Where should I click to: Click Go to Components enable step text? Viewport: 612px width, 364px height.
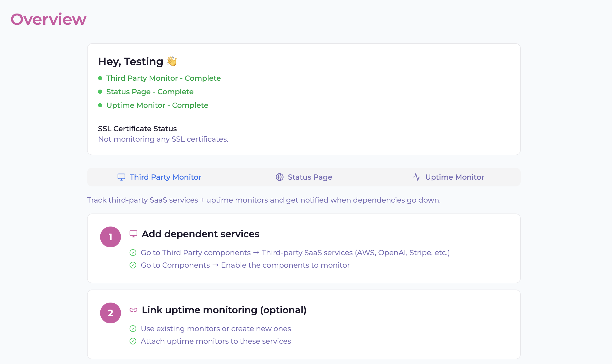click(x=245, y=265)
